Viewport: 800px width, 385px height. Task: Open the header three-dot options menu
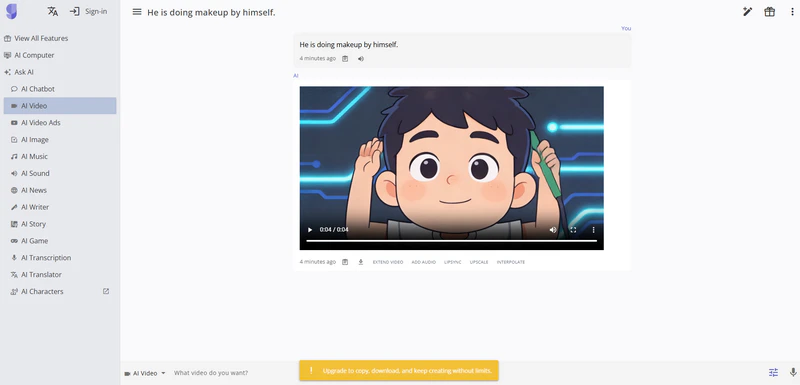(x=792, y=12)
